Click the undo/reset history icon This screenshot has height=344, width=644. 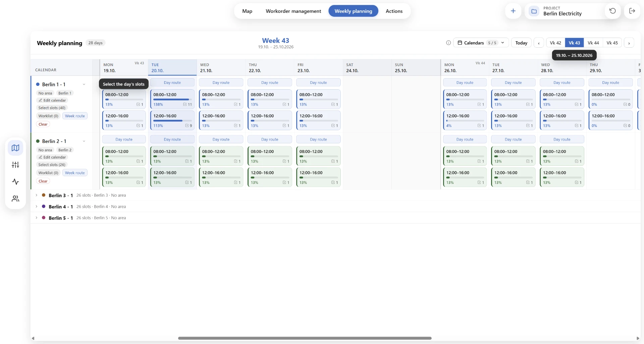click(x=612, y=11)
